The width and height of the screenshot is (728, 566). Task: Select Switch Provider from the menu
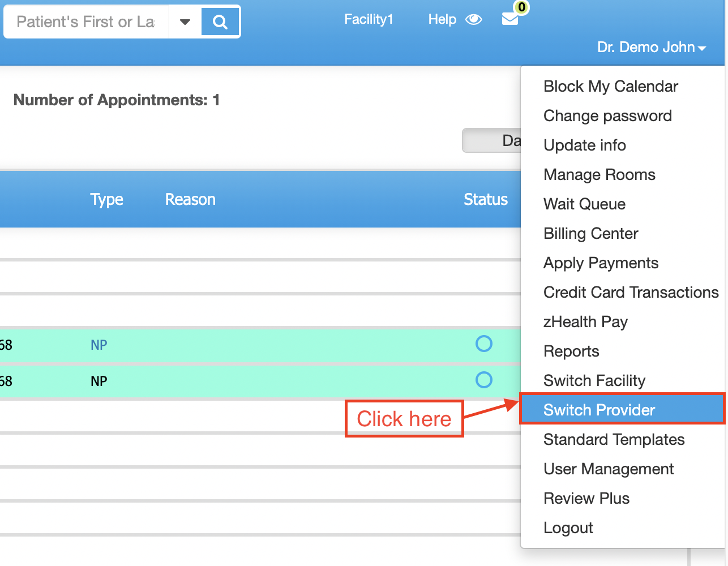click(599, 409)
